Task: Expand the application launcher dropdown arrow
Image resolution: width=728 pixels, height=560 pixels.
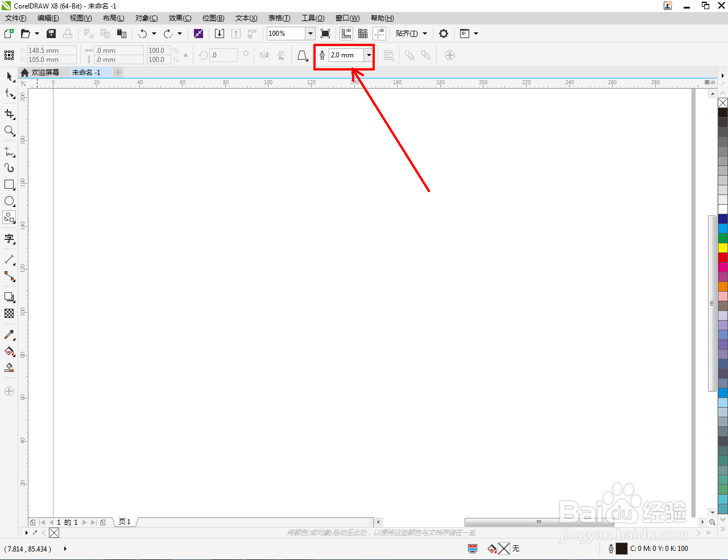Action: click(476, 34)
